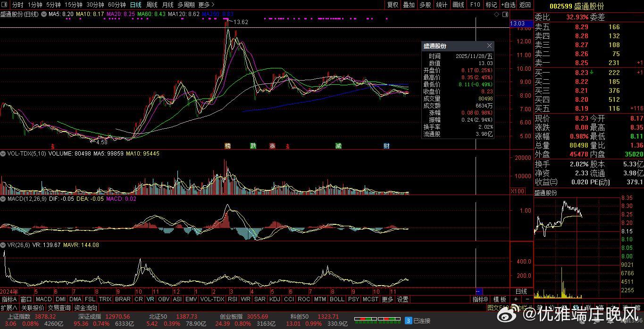Click the 财 event marker on the chart
This screenshot has width=644, height=329.
click(387, 146)
